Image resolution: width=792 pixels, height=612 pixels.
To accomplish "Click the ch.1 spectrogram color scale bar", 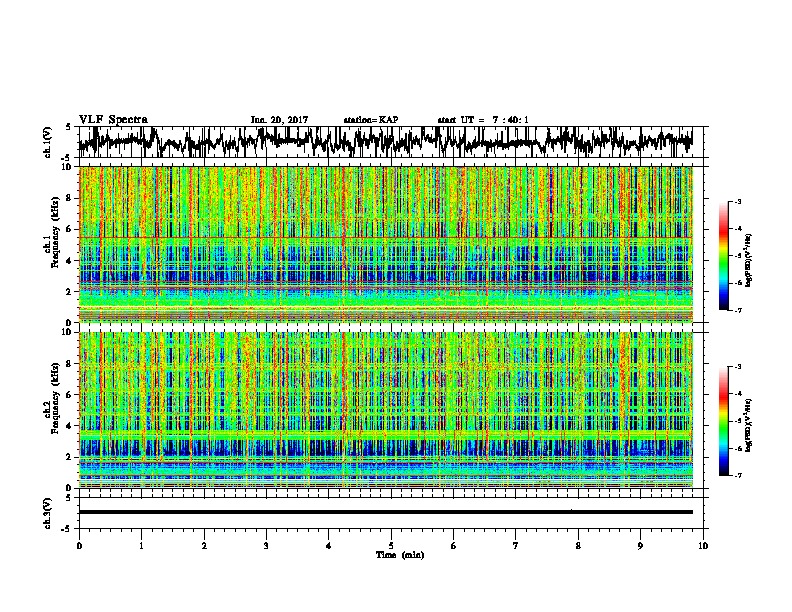I will pos(723,256).
